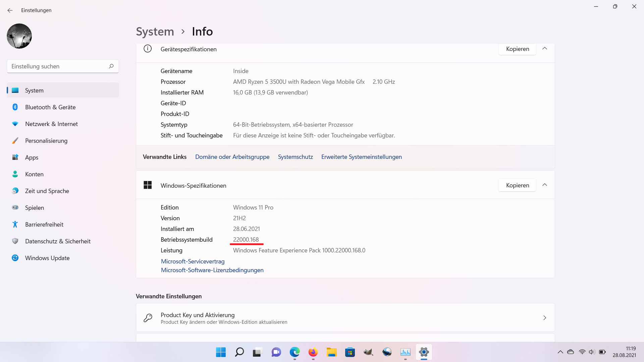Copy the Windows-Spezifikationen with the Kopieren button
The height and width of the screenshot is (362, 644).
click(x=517, y=185)
